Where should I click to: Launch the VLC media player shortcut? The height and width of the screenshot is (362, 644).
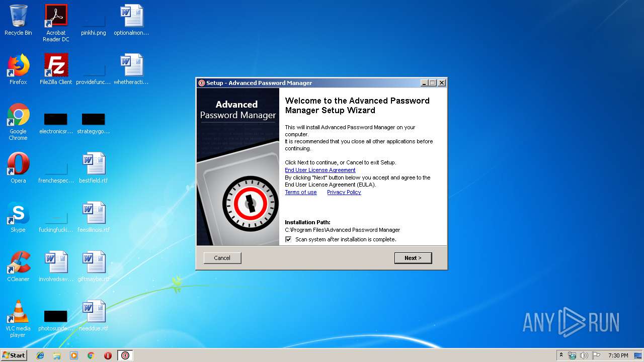(18, 319)
